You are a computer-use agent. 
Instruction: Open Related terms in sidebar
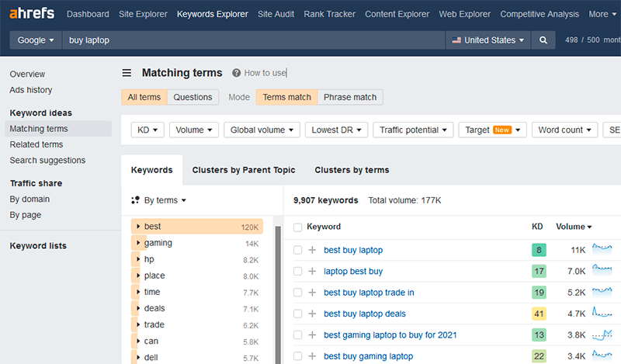point(36,144)
